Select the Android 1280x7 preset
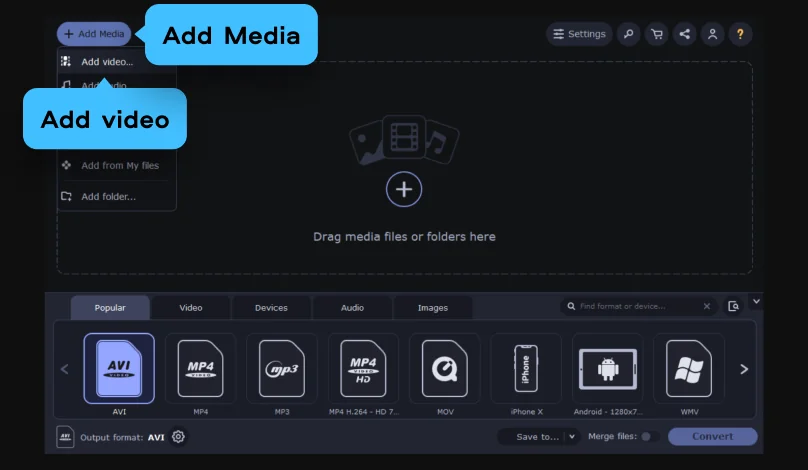The width and height of the screenshot is (808, 470). [x=608, y=368]
